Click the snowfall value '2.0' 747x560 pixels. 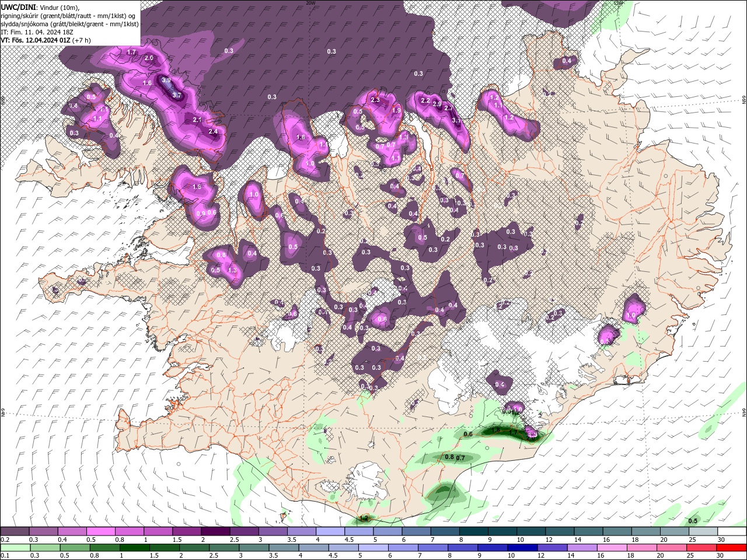click(149, 58)
